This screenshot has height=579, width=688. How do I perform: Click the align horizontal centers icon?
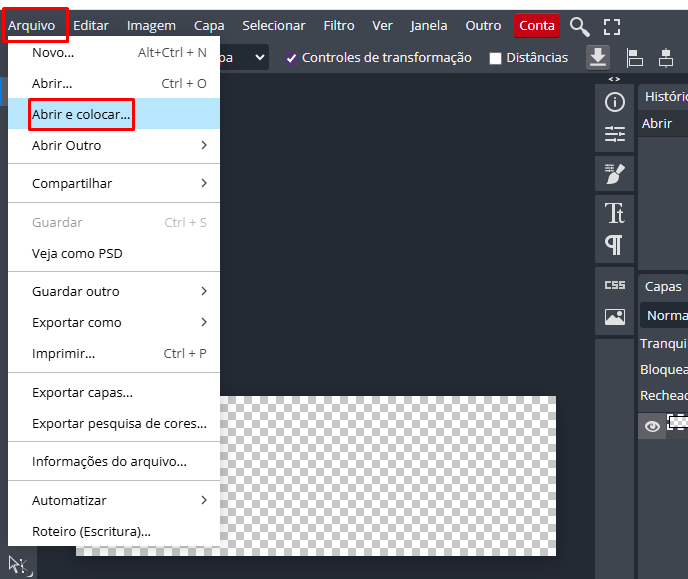(x=666, y=58)
